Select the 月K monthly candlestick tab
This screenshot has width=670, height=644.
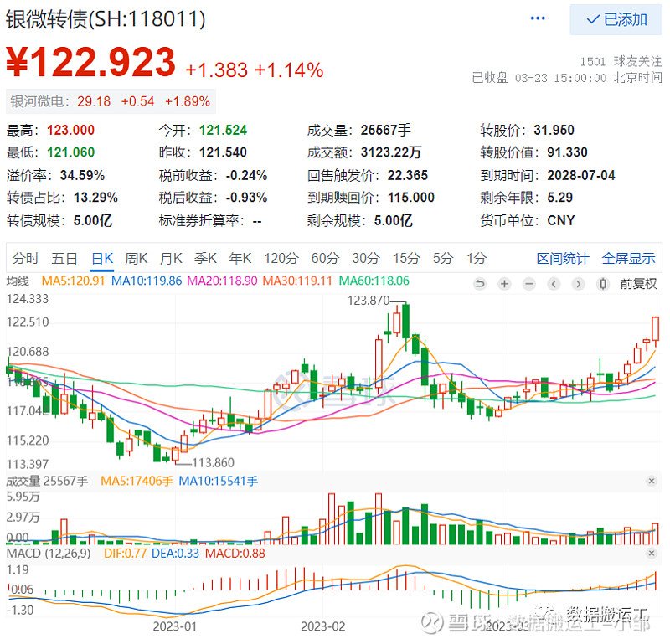pos(171,258)
